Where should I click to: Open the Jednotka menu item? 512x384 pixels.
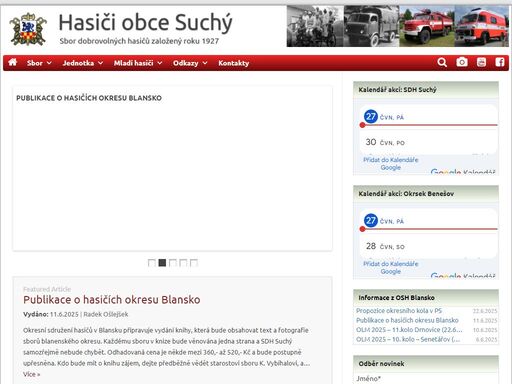[x=78, y=63]
